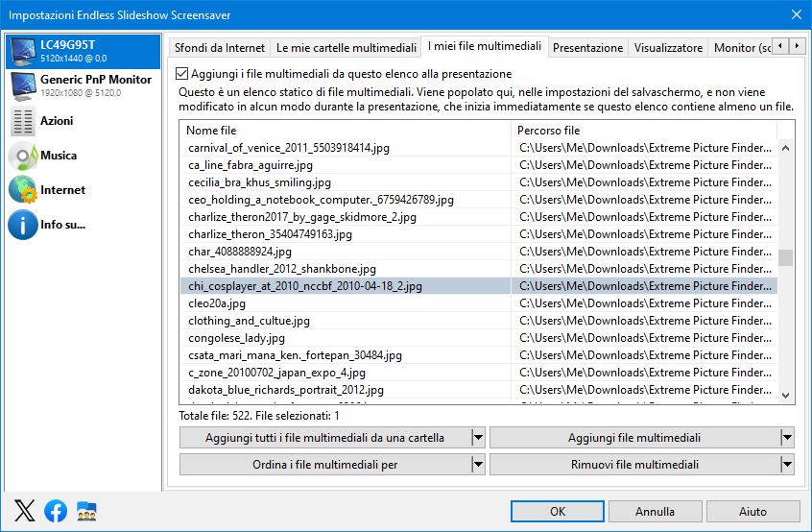Open the Internet globe settings icon

click(23, 189)
